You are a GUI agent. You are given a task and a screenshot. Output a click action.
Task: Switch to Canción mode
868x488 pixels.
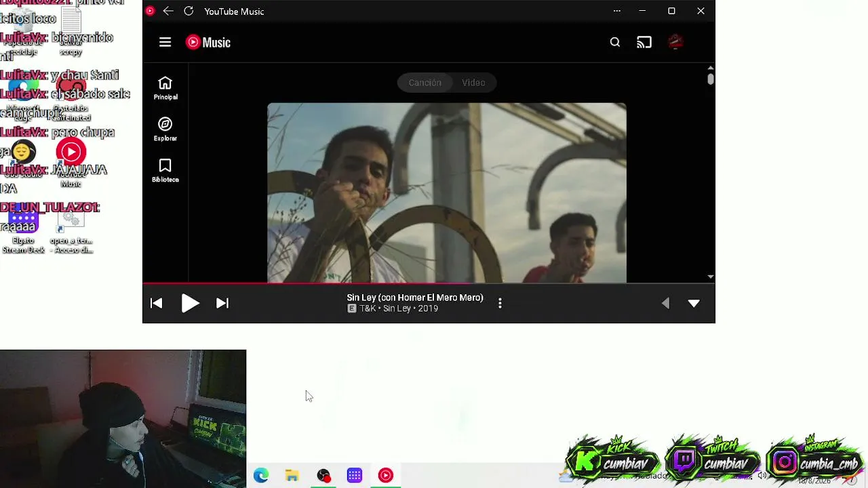click(x=425, y=83)
